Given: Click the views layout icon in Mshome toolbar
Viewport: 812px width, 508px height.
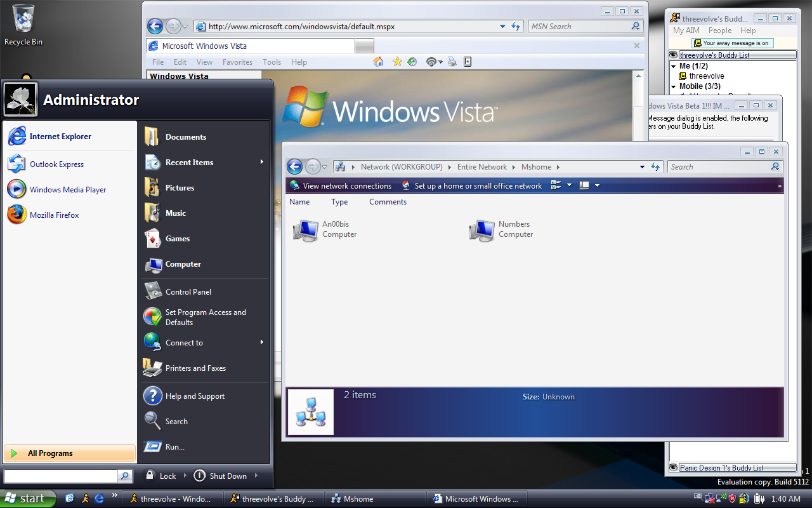Looking at the screenshot, I should tap(556, 185).
